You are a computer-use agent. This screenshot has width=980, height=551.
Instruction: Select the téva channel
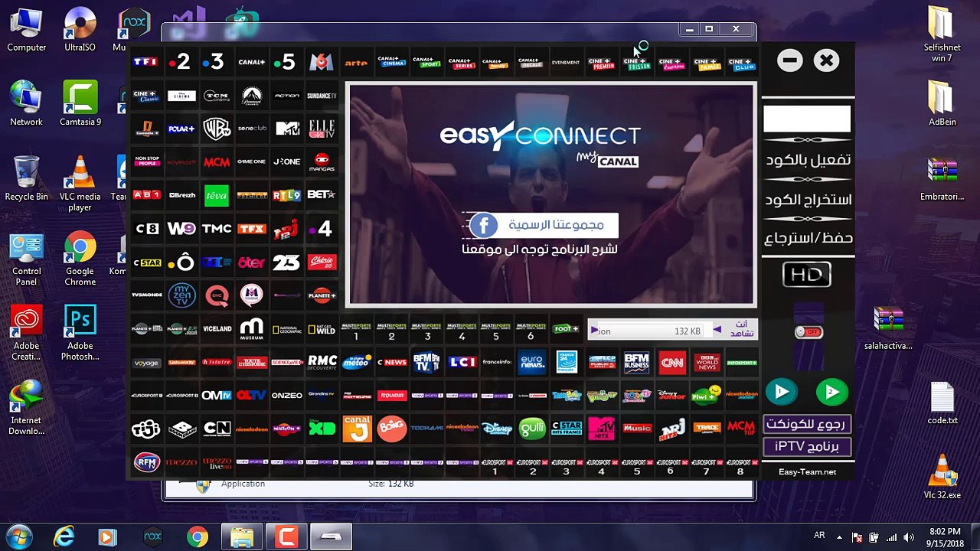pos(217,195)
